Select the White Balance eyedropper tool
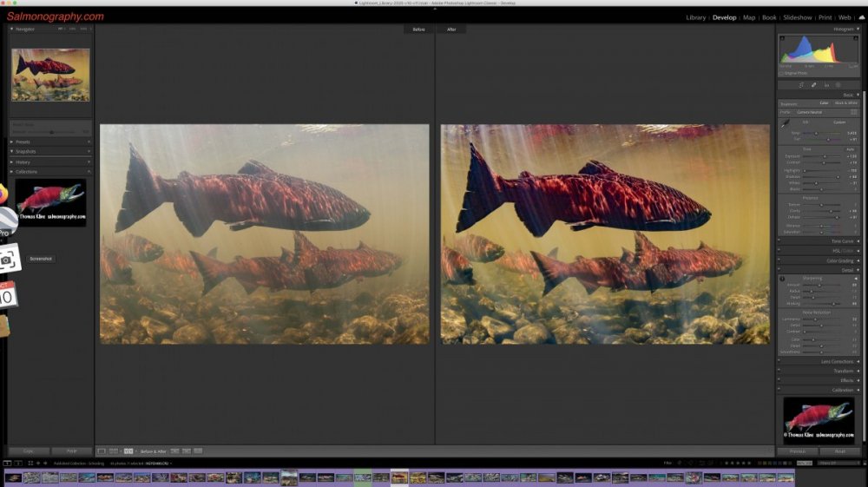Image resolution: width=868 pixels, height=487 pixels. point(786,124)
